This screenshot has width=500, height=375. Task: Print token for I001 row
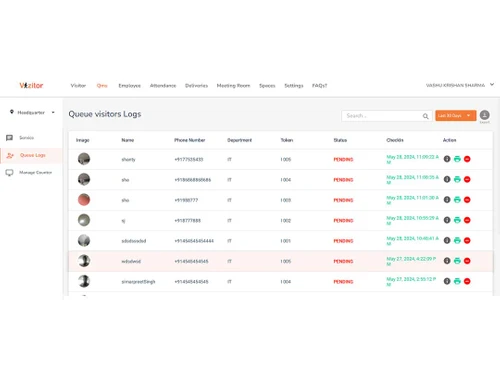pyautogui.click(x=457, y=240)
